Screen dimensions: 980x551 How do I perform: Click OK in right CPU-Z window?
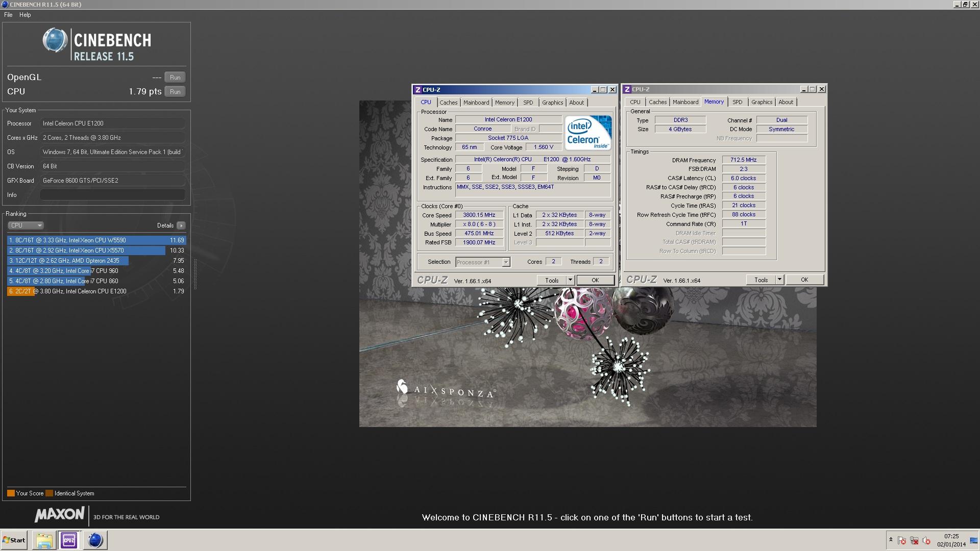(804, 280)
